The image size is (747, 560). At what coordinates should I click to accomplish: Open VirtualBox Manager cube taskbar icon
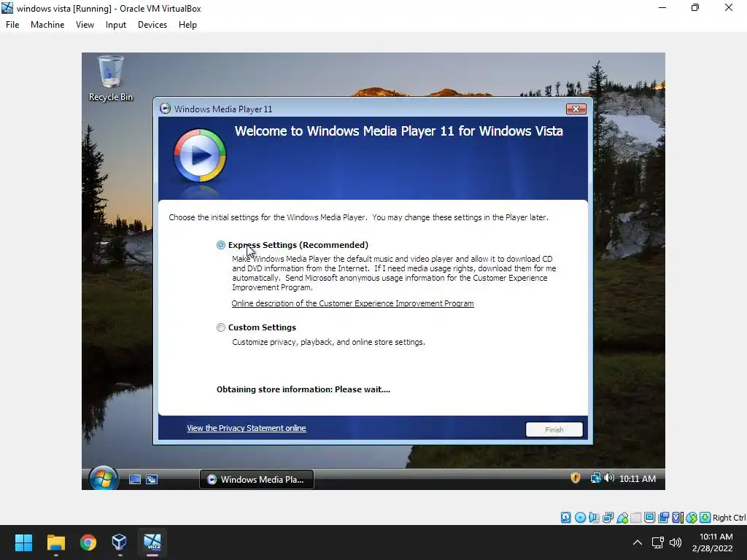tap(120, 542)
